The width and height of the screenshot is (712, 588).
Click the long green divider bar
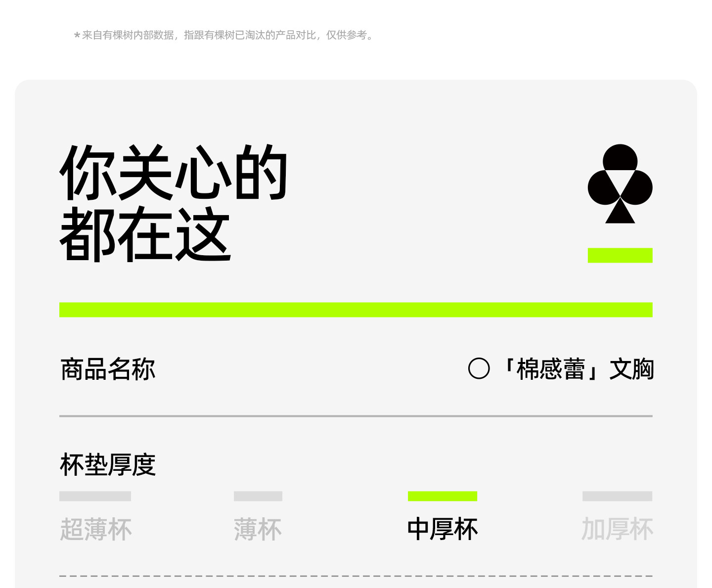click(x=356, y=310)
